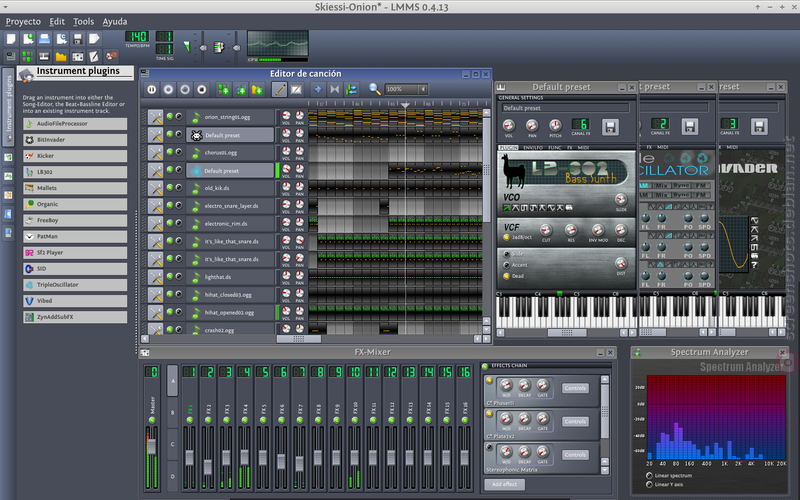This screenshot has width=800, height=500.
Task: Toggle solo on the chorus01.ogg track
Action: pyautogui.click(x=179, y=152)
